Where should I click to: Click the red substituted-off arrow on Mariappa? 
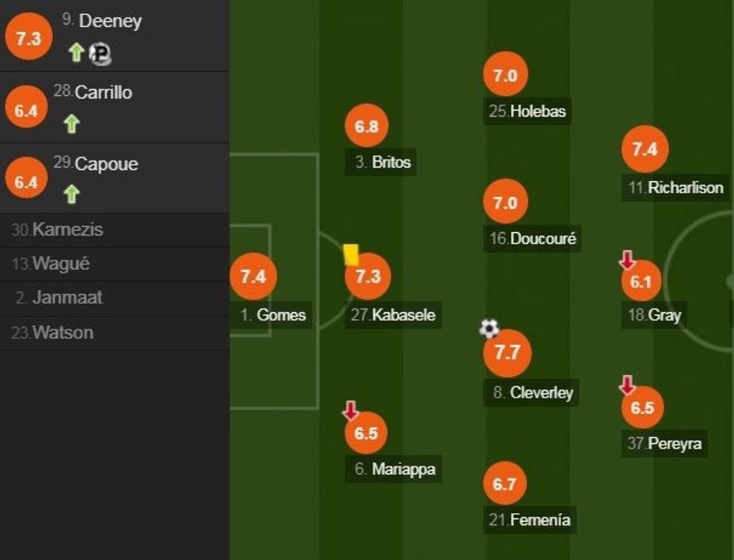pyautogui.click(x=350, y=410)
